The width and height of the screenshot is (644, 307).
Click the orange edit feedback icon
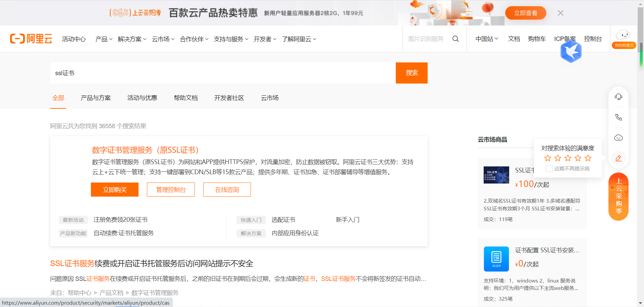pos(619,158)
